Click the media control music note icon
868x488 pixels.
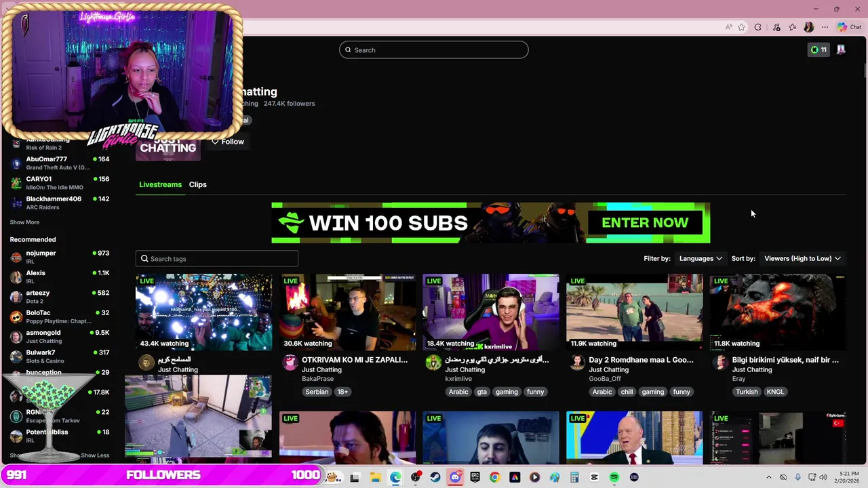click(776, 27)
